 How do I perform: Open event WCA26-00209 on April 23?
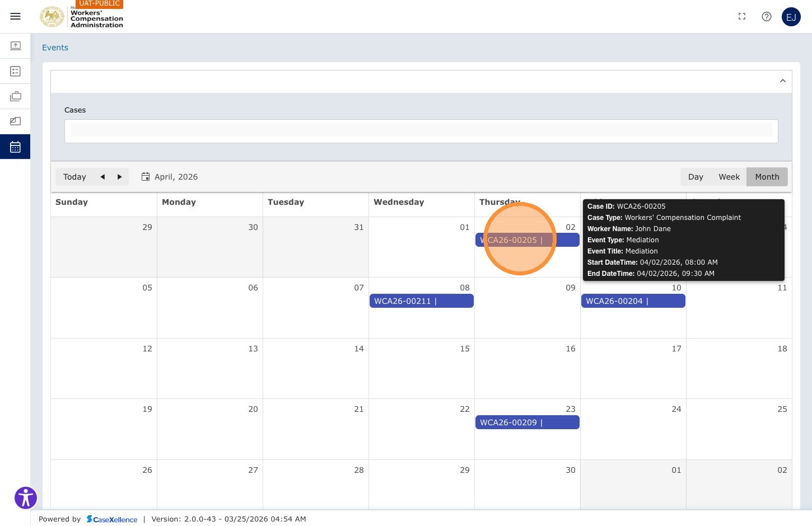click(527, 422)
